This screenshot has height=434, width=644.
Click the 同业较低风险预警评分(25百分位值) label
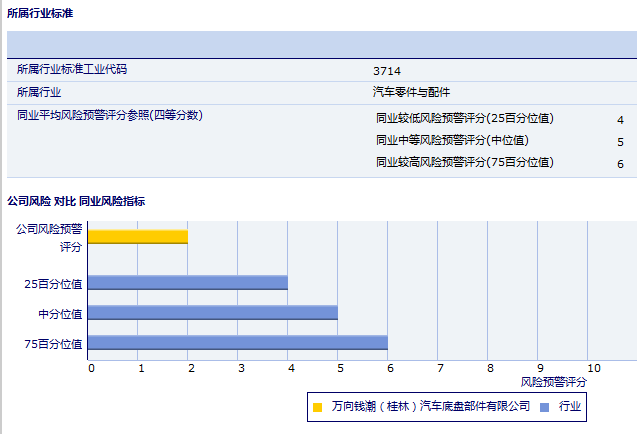464,118
